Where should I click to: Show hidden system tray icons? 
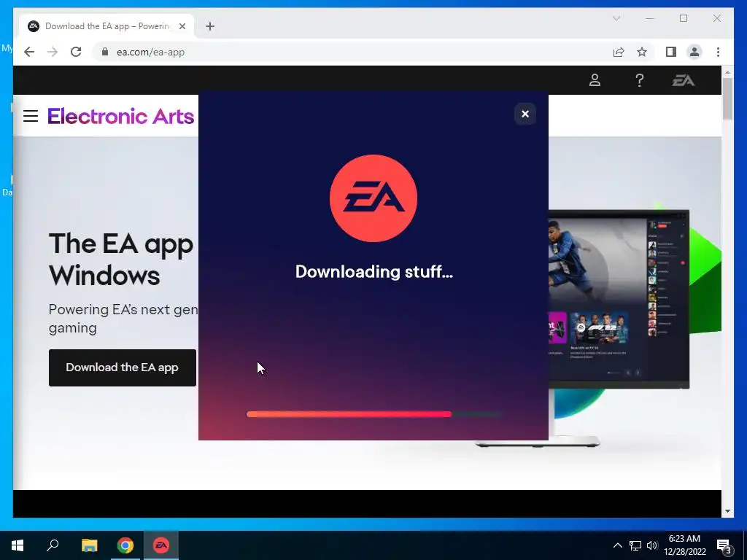click(x=617, y=545)
